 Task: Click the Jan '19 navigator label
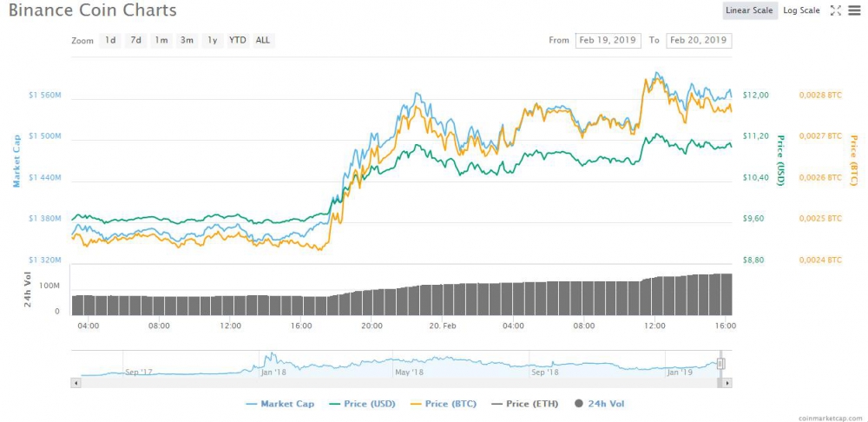pos(681,373)
